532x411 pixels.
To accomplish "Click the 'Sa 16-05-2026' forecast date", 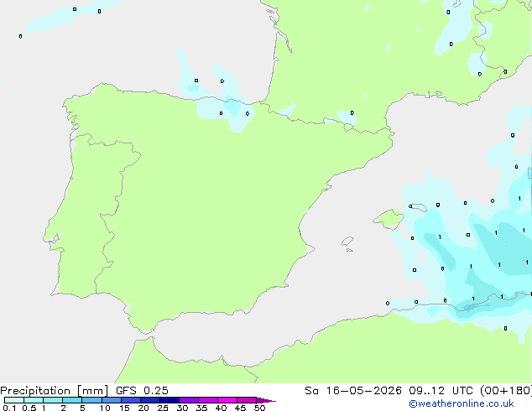I will pos(353,391).
